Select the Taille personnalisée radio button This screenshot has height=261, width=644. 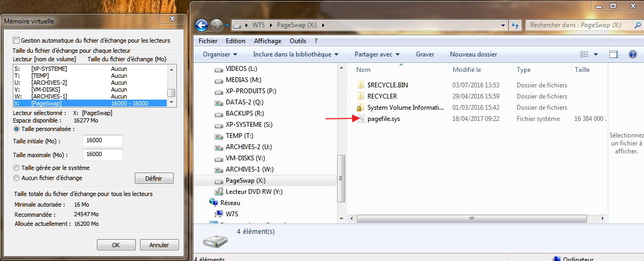tap(16, 129)
